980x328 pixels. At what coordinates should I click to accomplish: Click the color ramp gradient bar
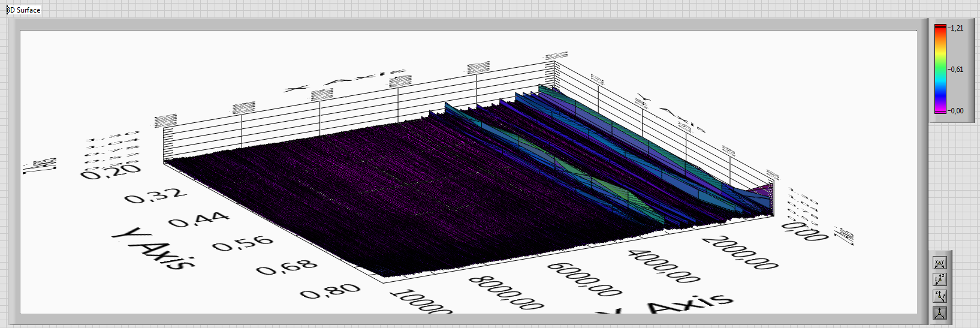940,69
